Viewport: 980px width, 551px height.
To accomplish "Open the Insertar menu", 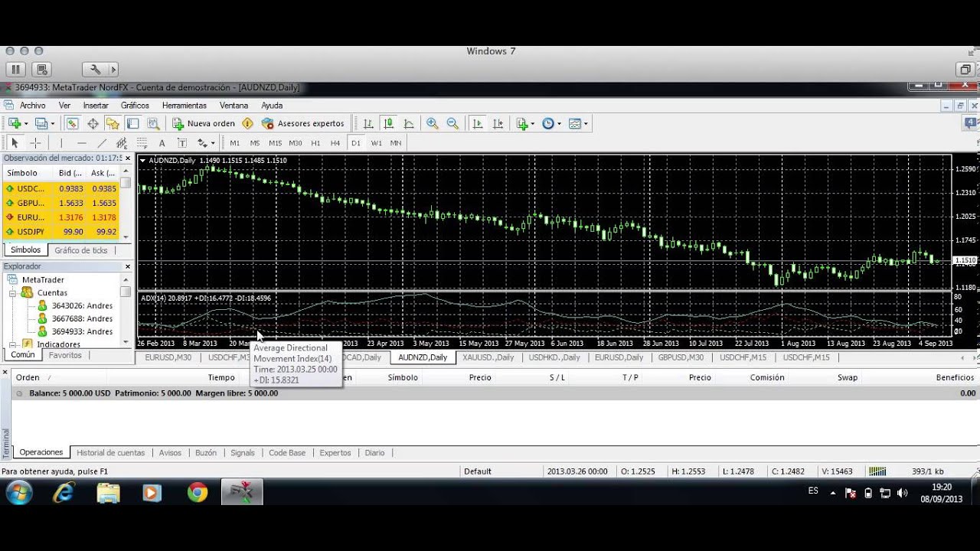I will 96,106.
